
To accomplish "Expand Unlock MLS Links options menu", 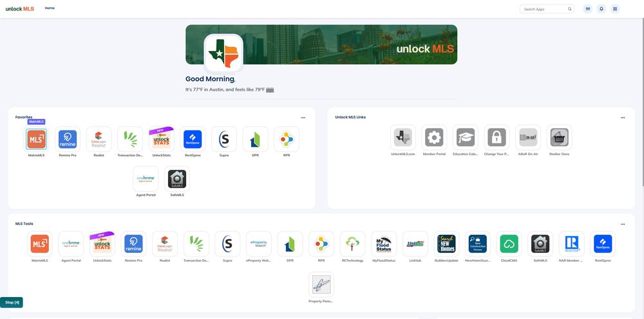I will coord(623,118).
